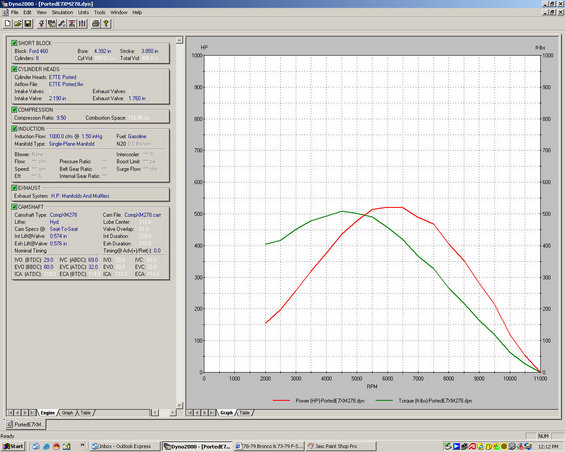The height and width of the screenshot is (452, 565).
Task: Open the Units menu
Action: 84,12
